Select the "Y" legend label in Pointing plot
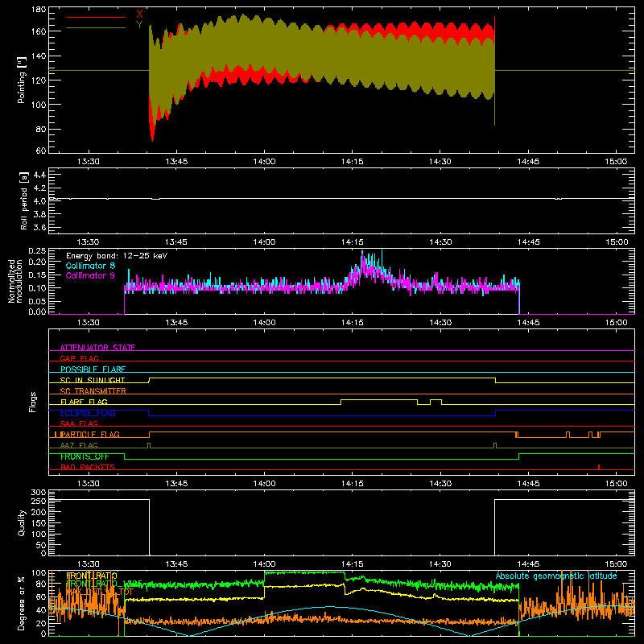 pos(139,24)
